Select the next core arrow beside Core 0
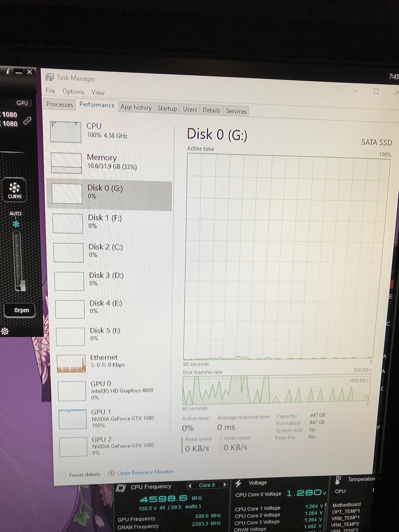This screenshot has height=532, width=399. 225,485
